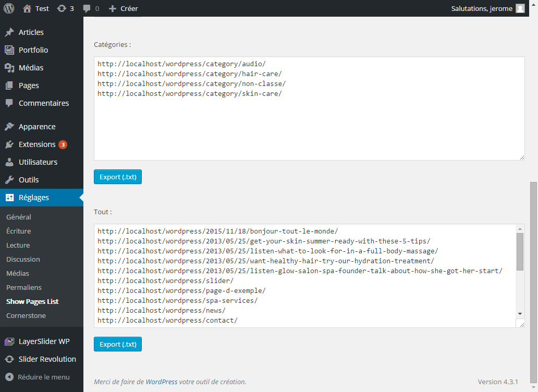Collapse the menu with Réduire le menu

pos(37,377)
